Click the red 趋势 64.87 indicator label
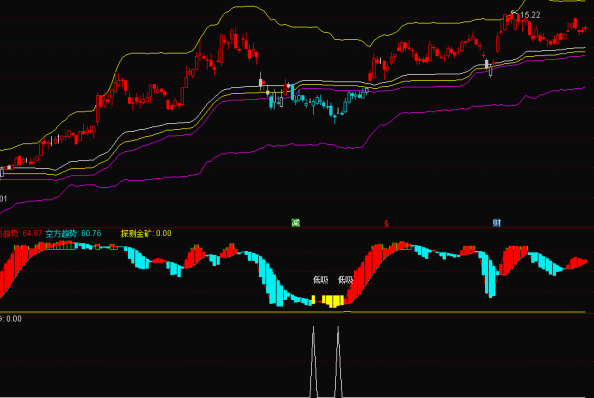 [21, 233]
